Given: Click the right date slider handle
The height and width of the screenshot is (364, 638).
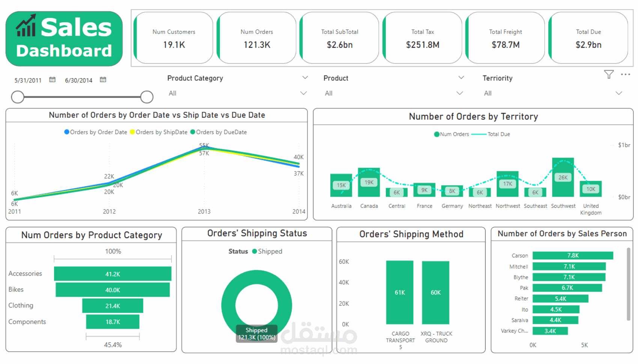Looking at the screenshot, I should point(147,97).
